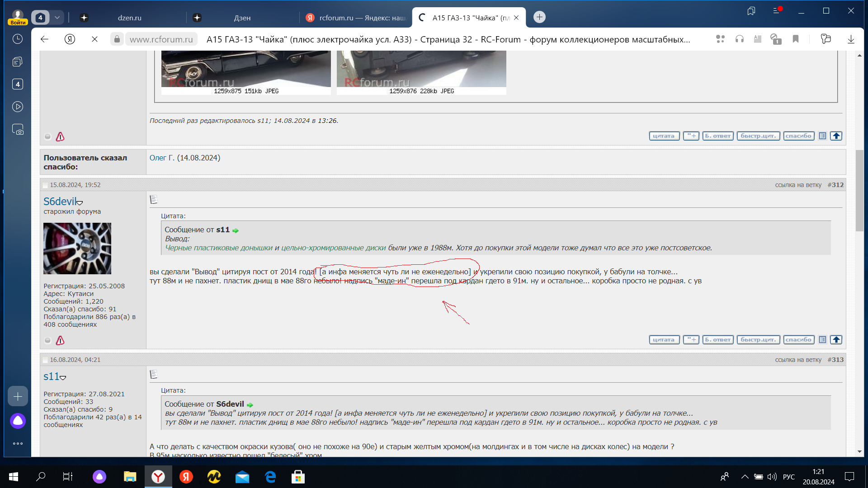Open Олег Г. user profile link

pyautogui.click(x=162, y=158)
